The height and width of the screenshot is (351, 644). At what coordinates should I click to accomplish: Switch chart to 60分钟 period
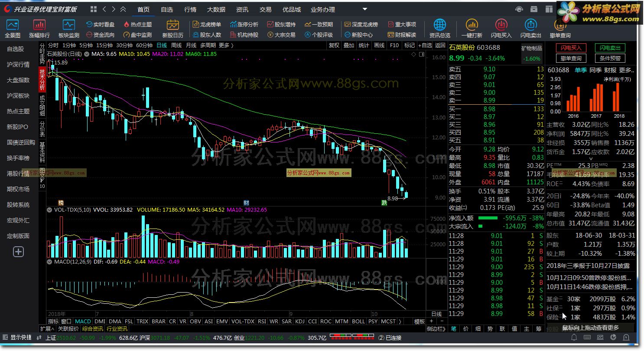(x=144, y=45)
